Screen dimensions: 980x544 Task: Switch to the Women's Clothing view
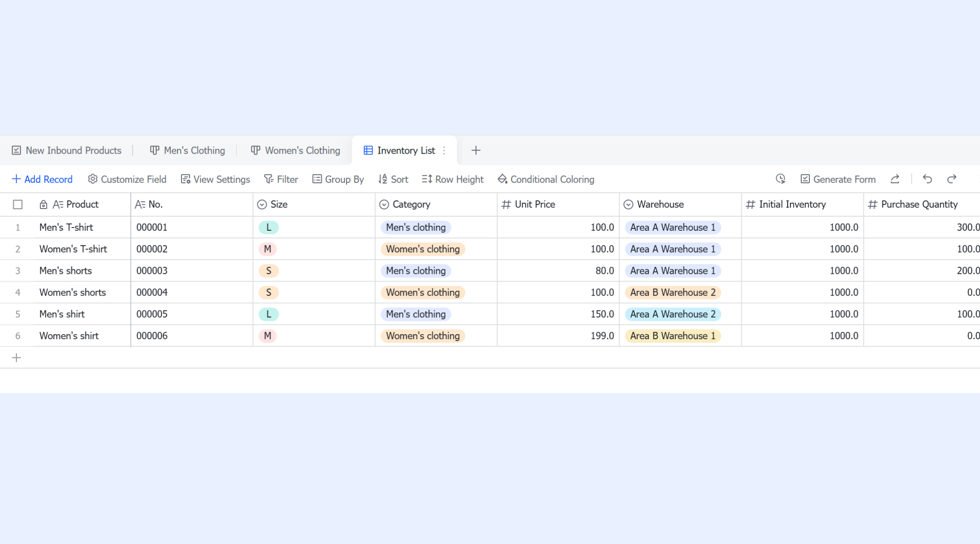[x=295, y=151]
